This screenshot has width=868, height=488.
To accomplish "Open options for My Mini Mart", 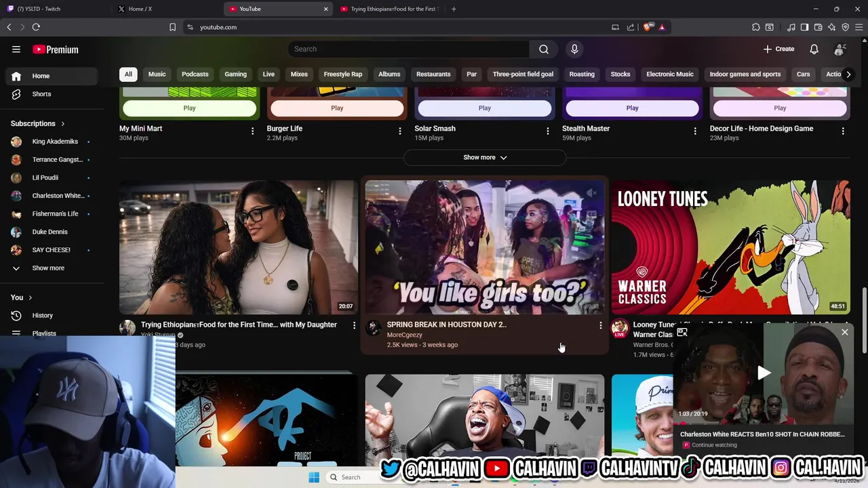I will tap(252, 131).
